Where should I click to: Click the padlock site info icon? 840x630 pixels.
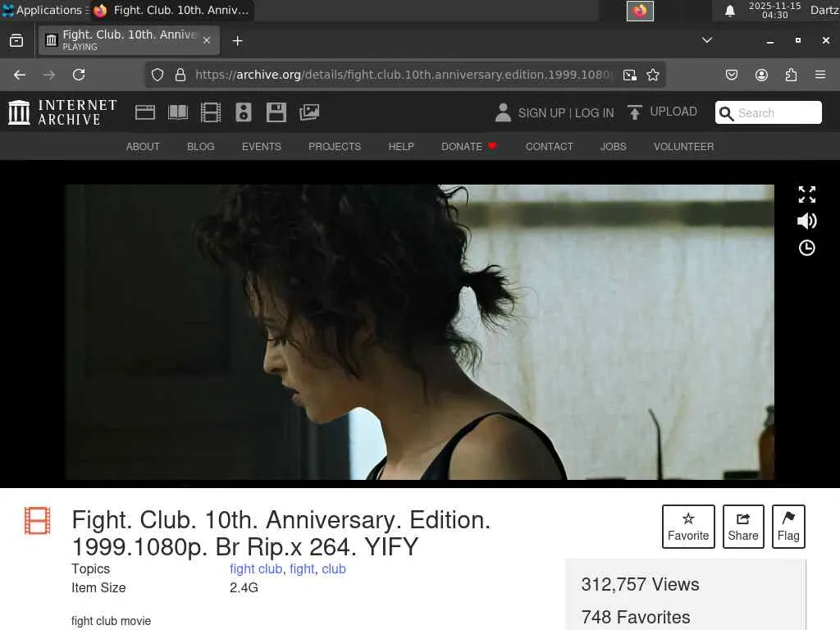(180, 75)
